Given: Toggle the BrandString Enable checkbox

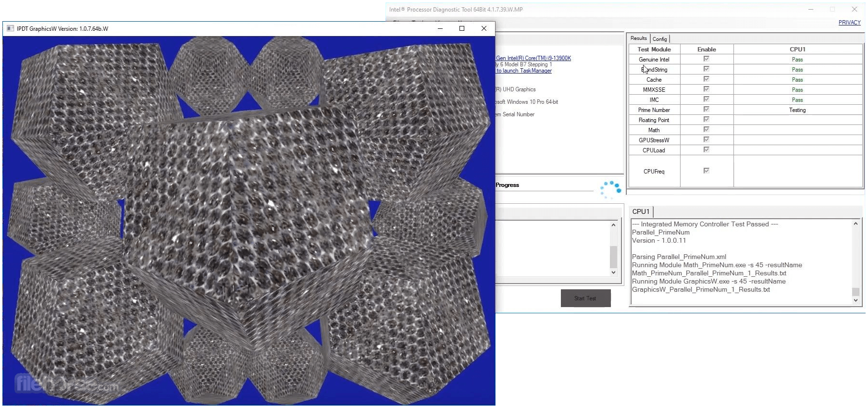Looking at the screenshot, I should (707, 69).
